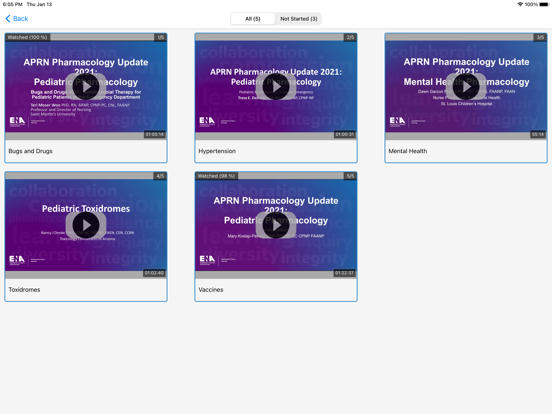Click the 01:05:14 duration label
This screenshot has width=552, height=414.
point(155,134)
